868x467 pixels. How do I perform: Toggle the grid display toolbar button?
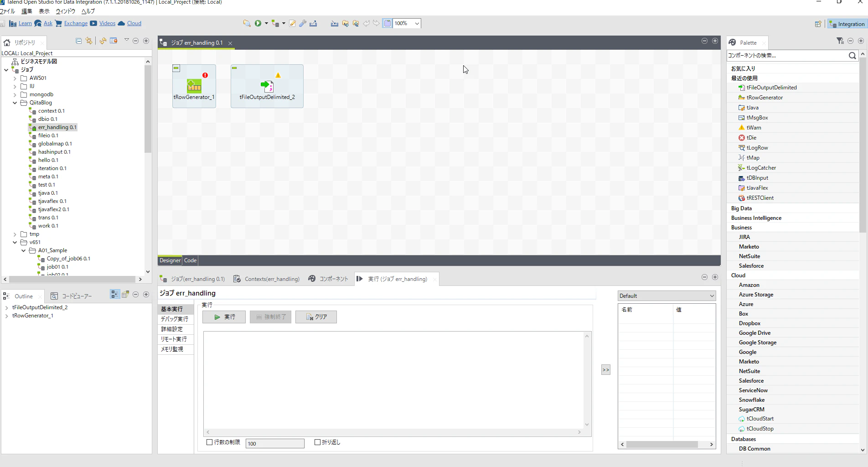coord(387,23)
